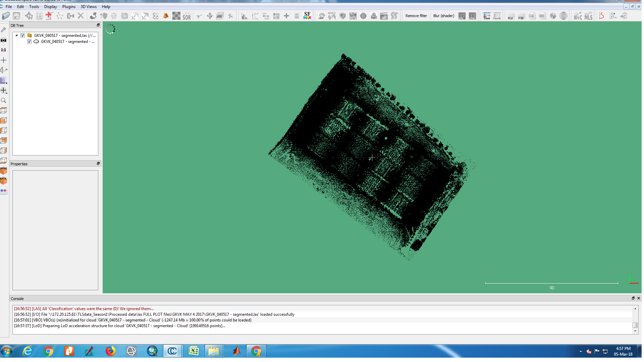Float the Console panel
Screen dimensions: 644x362
[633, 298]
